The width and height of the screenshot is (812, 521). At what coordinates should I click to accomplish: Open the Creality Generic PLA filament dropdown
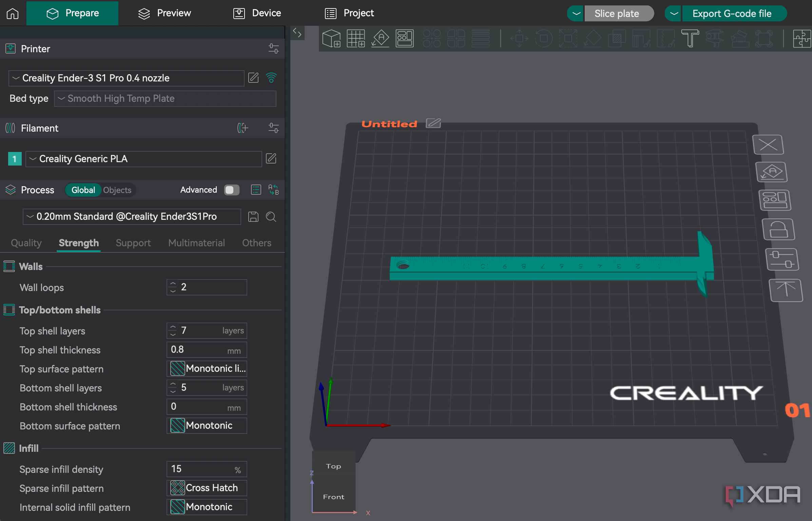point(143,159)
